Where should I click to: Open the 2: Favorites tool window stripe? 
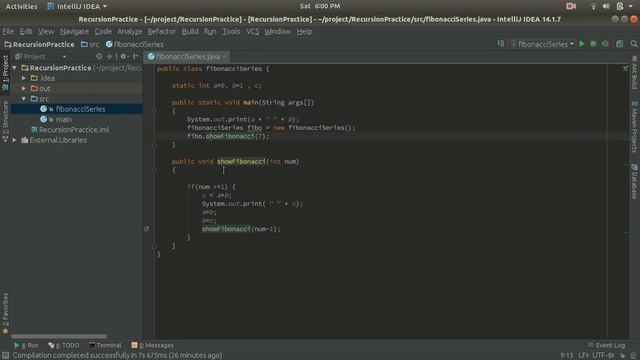pyautogui.click(x=5, y=313)
